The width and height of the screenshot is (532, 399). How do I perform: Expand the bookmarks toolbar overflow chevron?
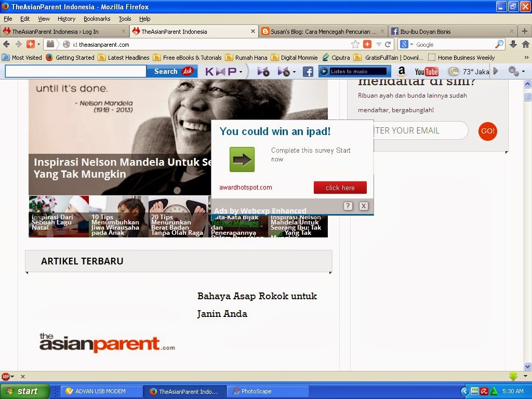(526, 58)
